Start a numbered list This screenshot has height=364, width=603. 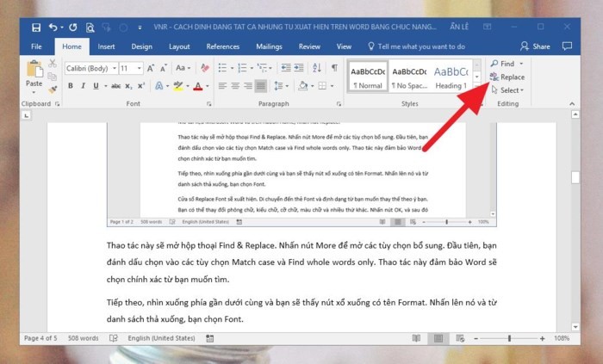pyautogui.click(x=242, y=68)
